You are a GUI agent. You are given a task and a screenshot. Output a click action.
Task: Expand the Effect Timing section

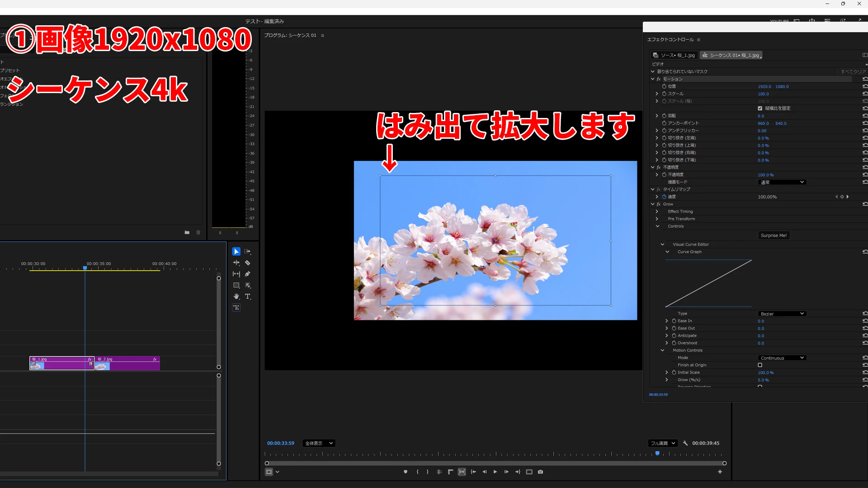[657, 211]
